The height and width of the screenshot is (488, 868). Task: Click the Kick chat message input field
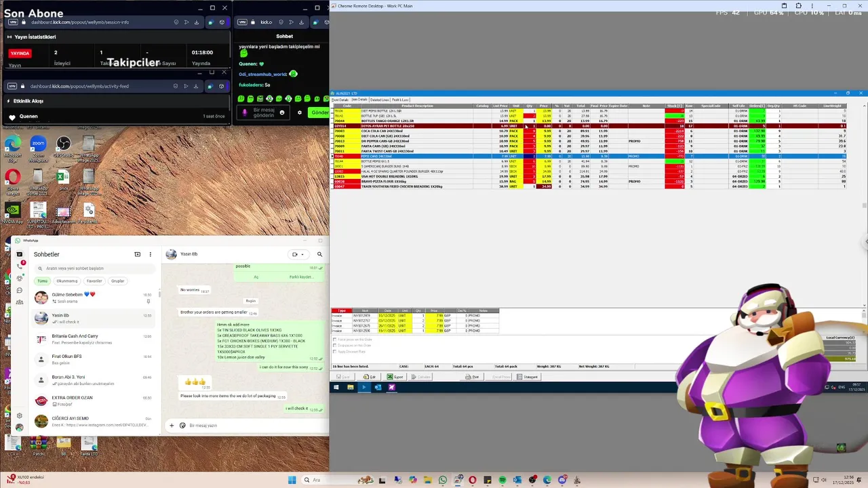point(263,113)
